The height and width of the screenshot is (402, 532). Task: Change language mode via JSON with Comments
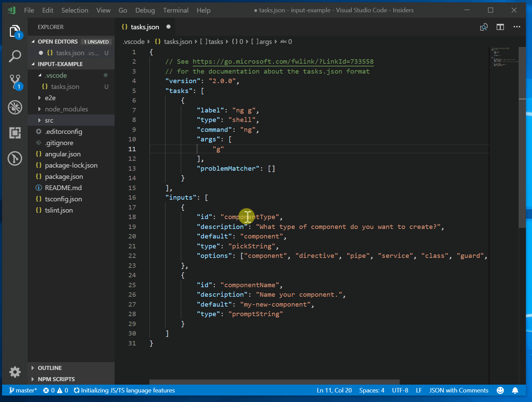459,390
